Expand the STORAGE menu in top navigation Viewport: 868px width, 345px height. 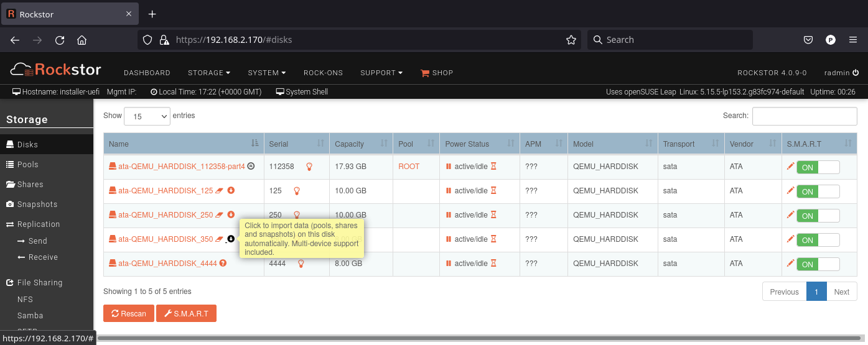coord(209,73)
